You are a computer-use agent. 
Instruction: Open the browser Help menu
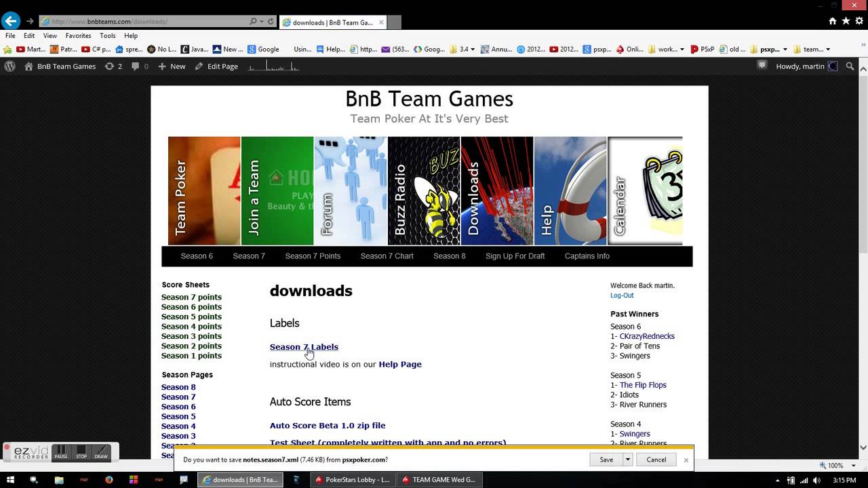pyautogui.click(x=131, y=35)
